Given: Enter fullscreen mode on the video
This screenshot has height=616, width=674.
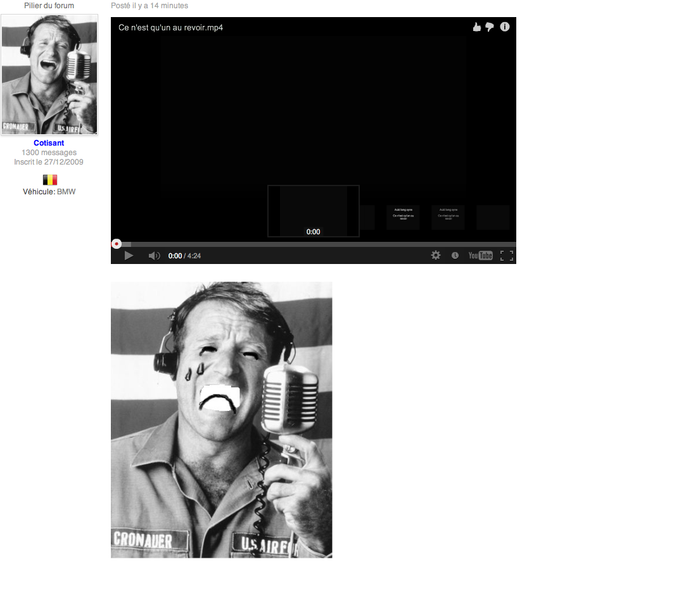Looking at the screenshot, I should [507, 256].
